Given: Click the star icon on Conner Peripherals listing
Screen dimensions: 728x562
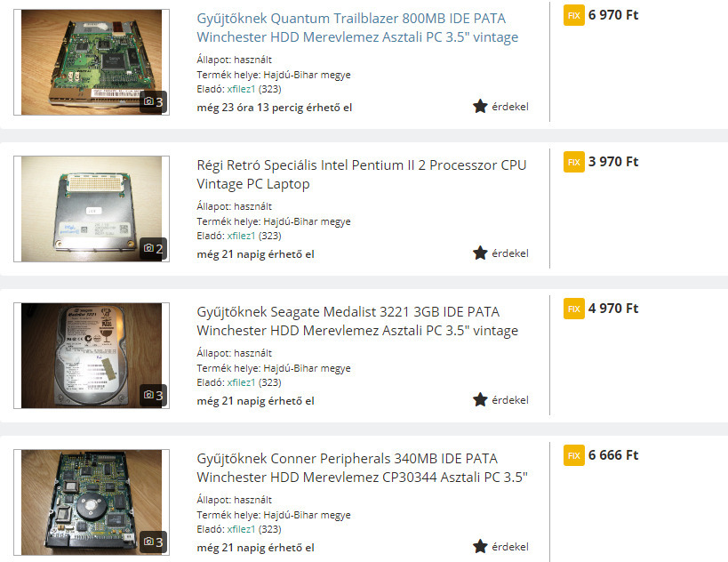Looking at the screenshot, I should click(x=480, y=547).
